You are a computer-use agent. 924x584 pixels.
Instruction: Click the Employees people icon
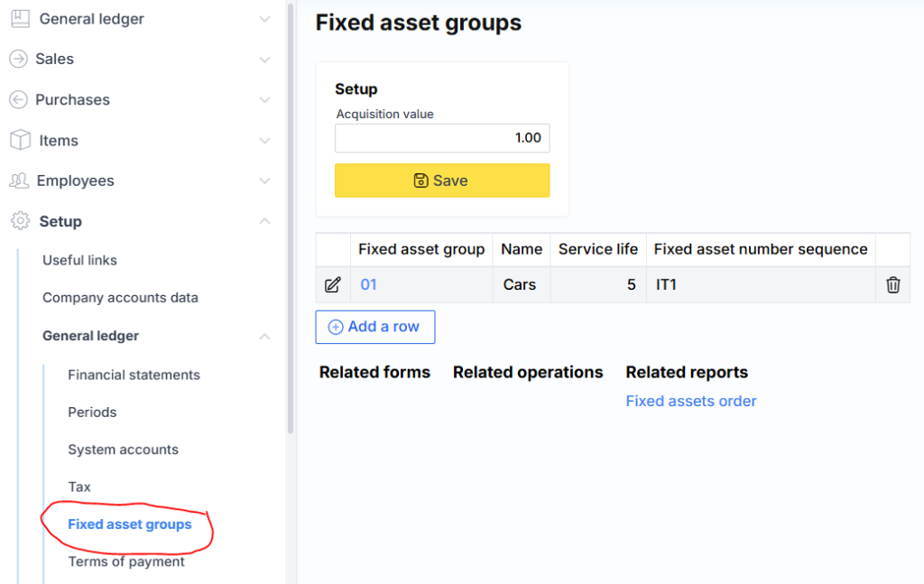(19, 181)
